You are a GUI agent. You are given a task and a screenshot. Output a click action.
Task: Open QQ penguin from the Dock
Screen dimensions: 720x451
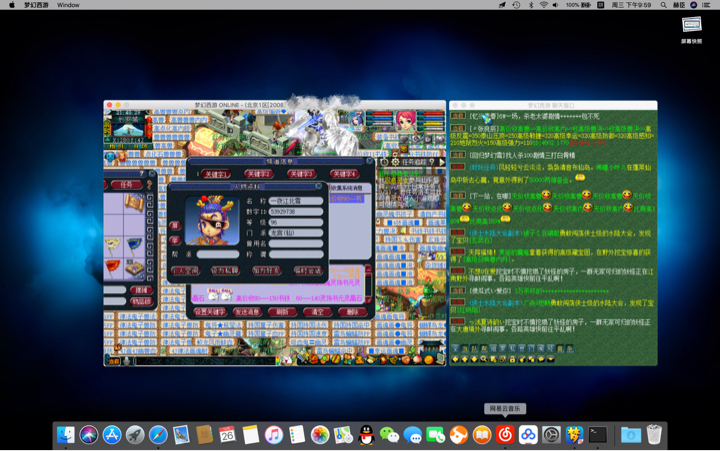[x=366, y=434]
